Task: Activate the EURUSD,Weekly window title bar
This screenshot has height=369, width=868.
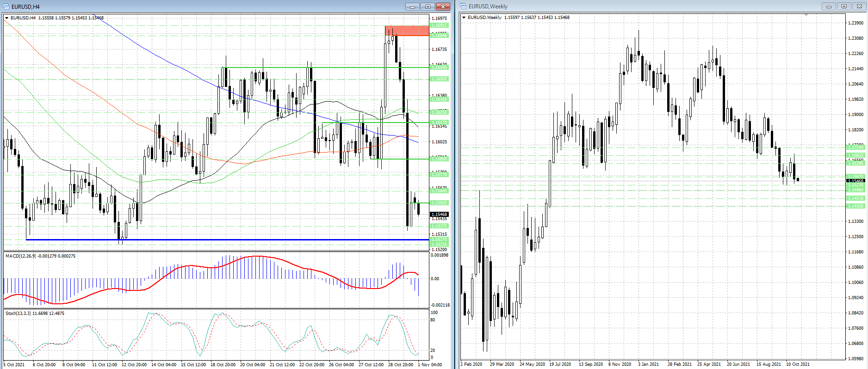Action: [x=648, y=6]
